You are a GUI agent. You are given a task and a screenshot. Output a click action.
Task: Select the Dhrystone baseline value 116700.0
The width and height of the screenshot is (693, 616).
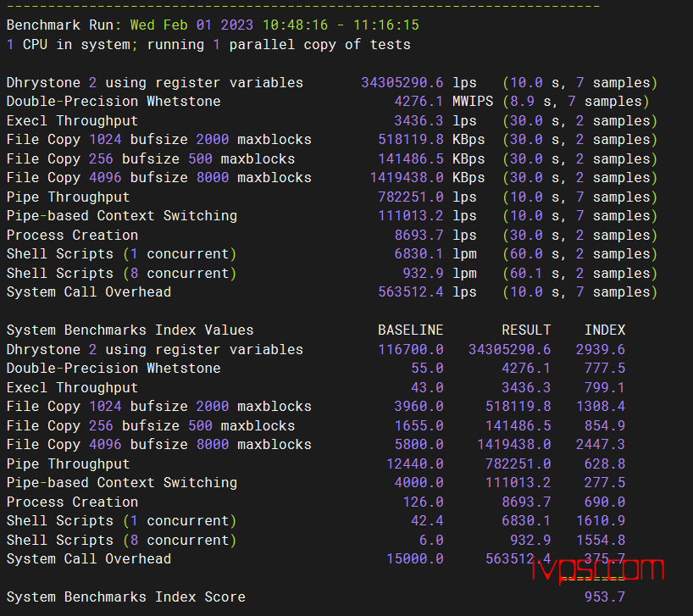(x=411, y=350)
